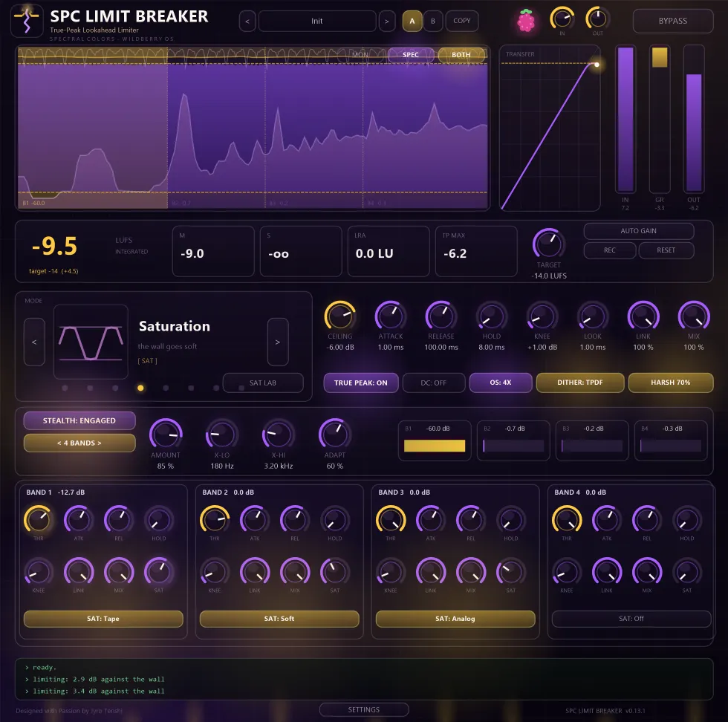This screenshot has width=728, height=722.
Task: Go to next preset arrow
Action: (387, 21)
